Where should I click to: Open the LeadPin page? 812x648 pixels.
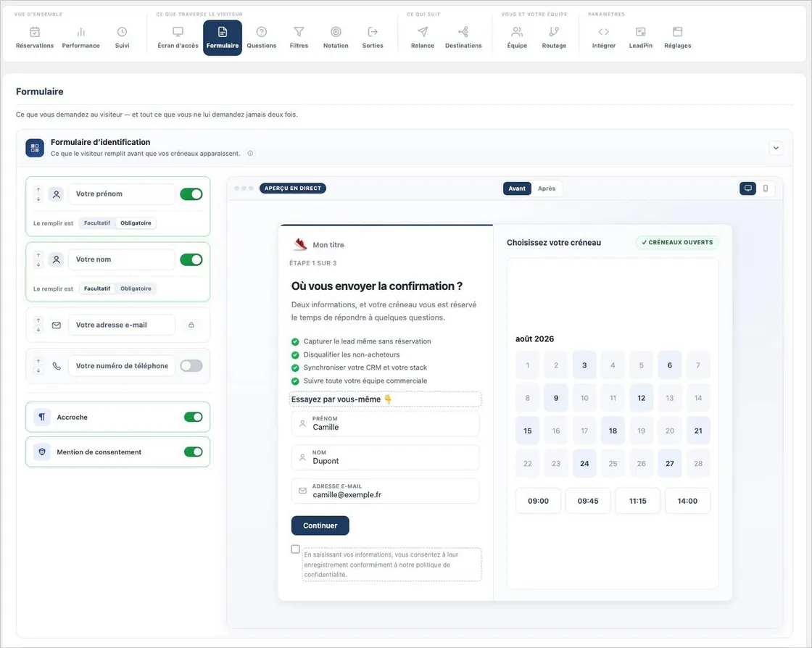tap(641, 38)
